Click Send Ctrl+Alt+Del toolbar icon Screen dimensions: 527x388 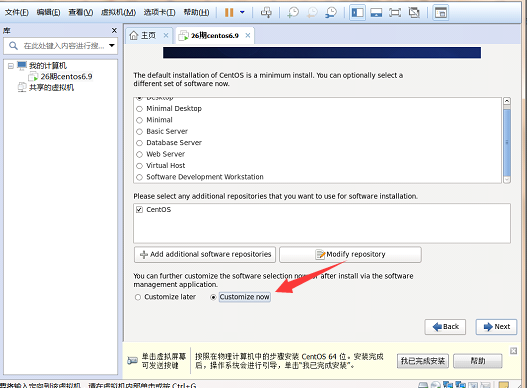click(x=266, y=13)
